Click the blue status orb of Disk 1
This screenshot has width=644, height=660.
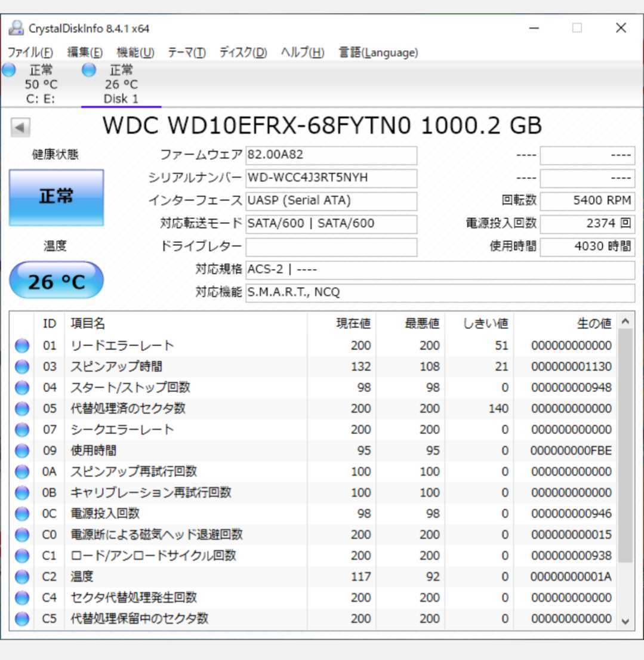(x=89, y=70)
